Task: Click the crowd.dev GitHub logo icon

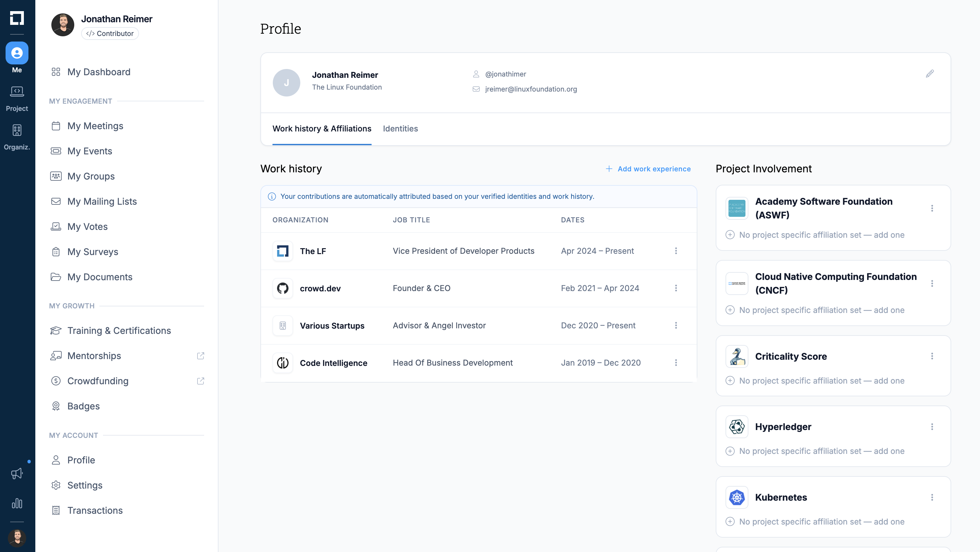Action: point(283,288)
